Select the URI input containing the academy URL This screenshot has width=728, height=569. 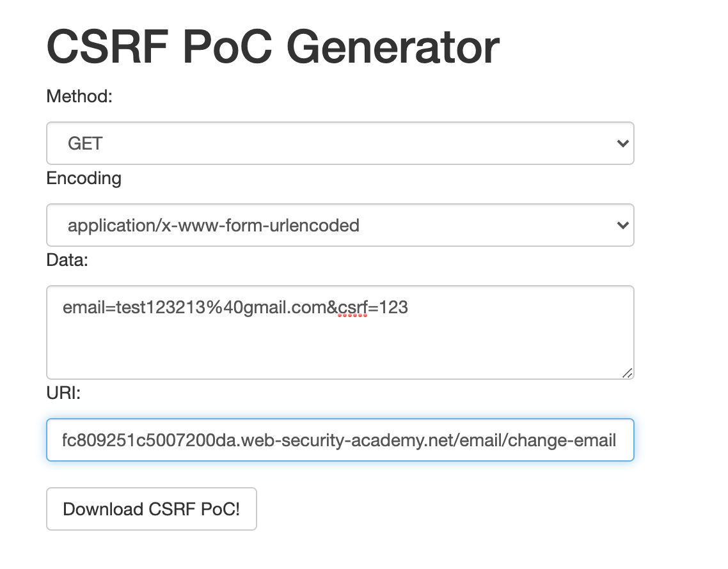tap(340, 440)
